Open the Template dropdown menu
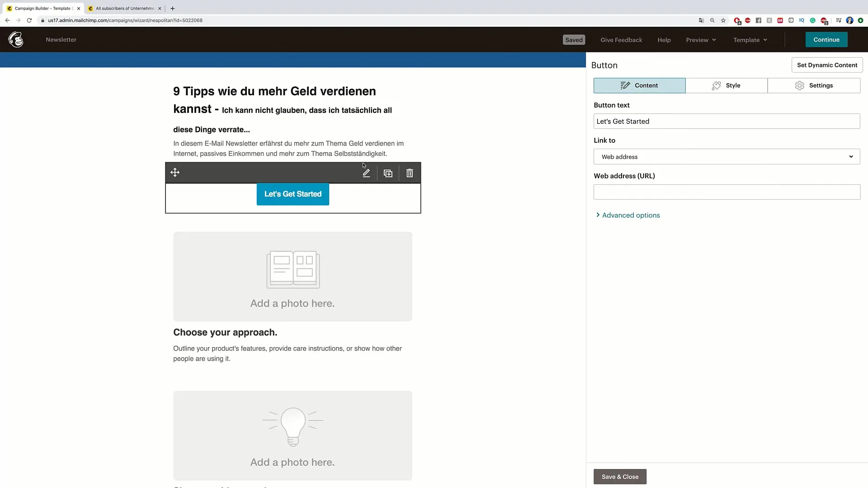This screenshot has width=868, height=488. (750, 40)
